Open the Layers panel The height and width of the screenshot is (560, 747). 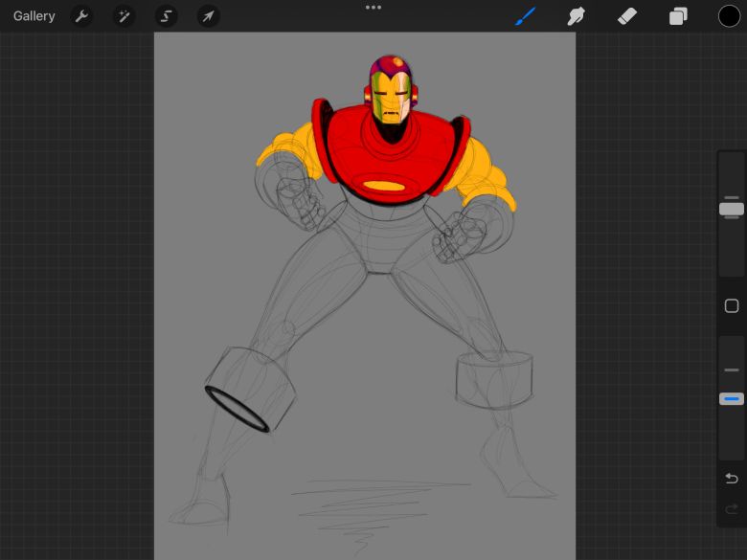(x=678, y=16)
